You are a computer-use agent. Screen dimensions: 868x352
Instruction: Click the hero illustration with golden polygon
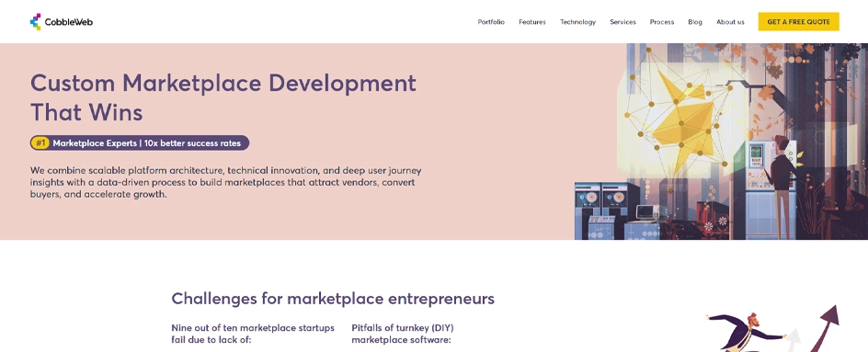721,142
